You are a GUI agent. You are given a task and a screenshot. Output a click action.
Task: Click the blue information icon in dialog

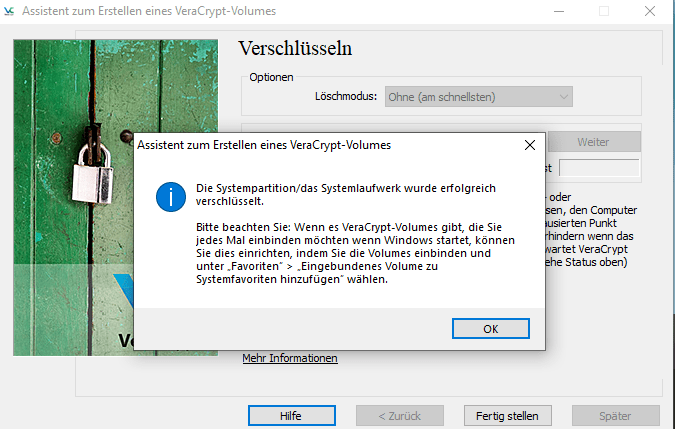pyautogui.click(x=171, y=197)
